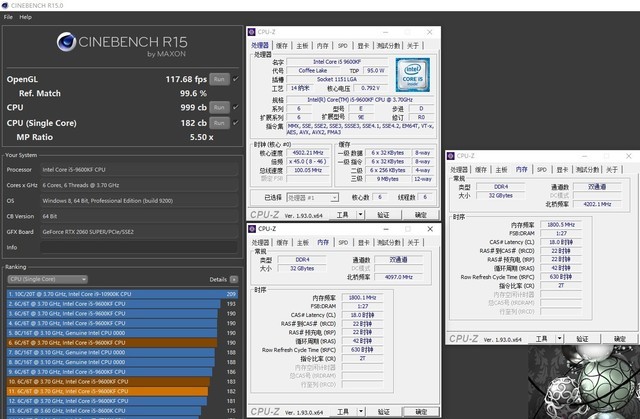Viewport: 640px width, 419px height.
Task: Click the empty Info field in Your System
Action: pos(139,247)
